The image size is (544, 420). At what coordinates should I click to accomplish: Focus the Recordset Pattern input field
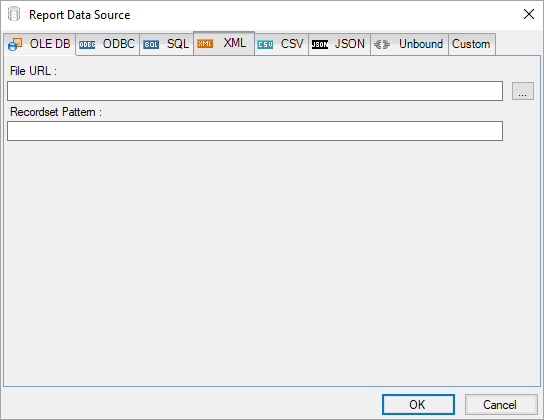tap(255, 131)
